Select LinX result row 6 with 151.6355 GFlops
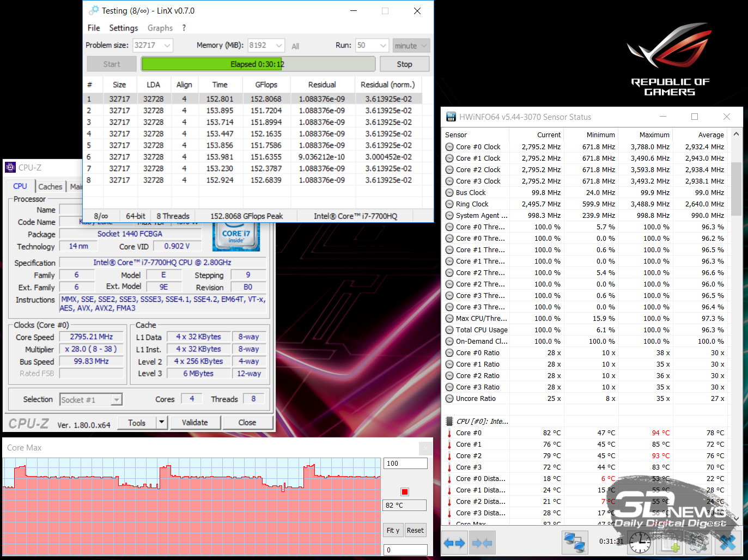 (x=253, y=157)
